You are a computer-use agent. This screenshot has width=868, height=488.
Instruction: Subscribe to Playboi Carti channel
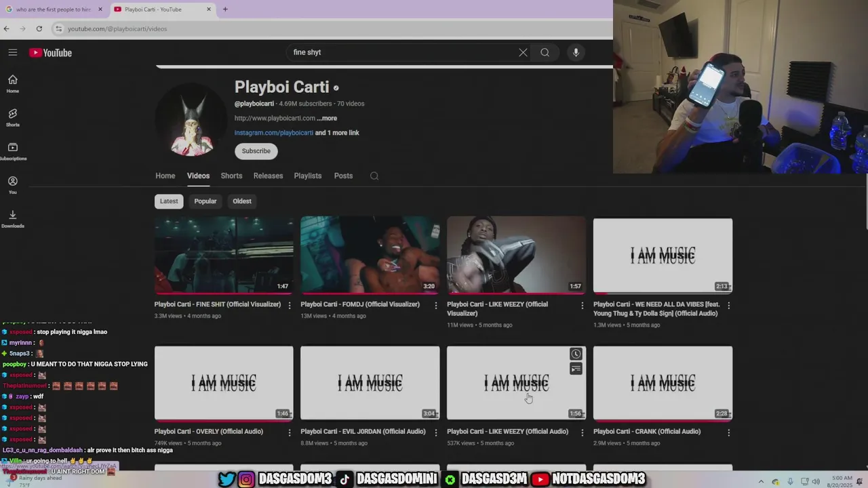pos(256,151)
